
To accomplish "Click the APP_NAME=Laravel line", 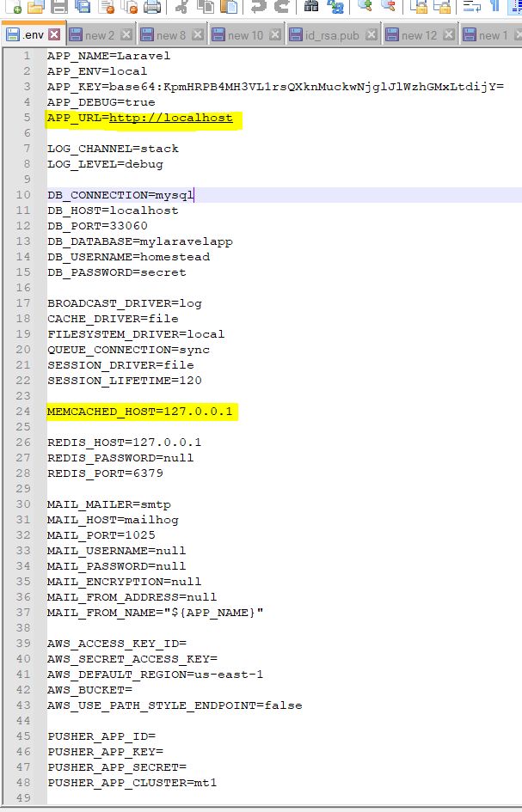I will tap(108, 56).
